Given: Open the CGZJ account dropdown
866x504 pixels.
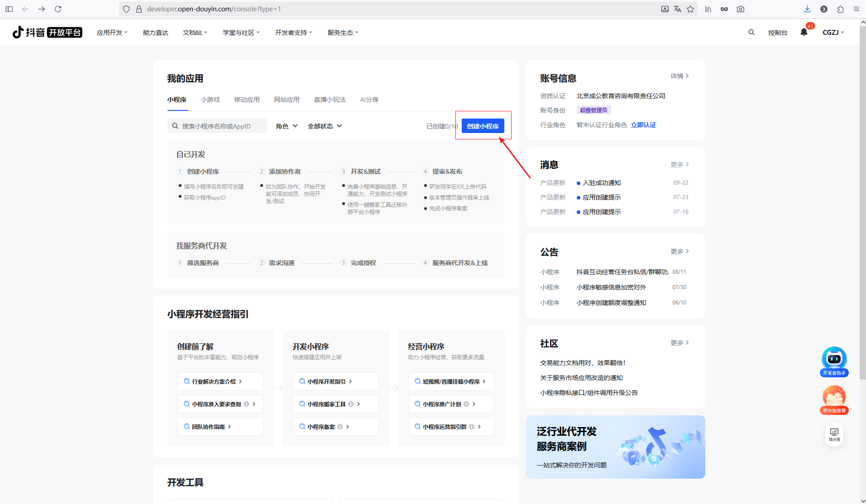Looking at the screenshot, I should (833, 32).
